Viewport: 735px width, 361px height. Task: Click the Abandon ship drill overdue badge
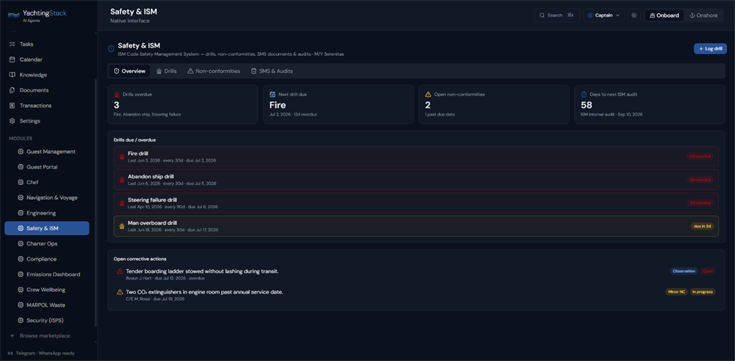pos(700,180)
